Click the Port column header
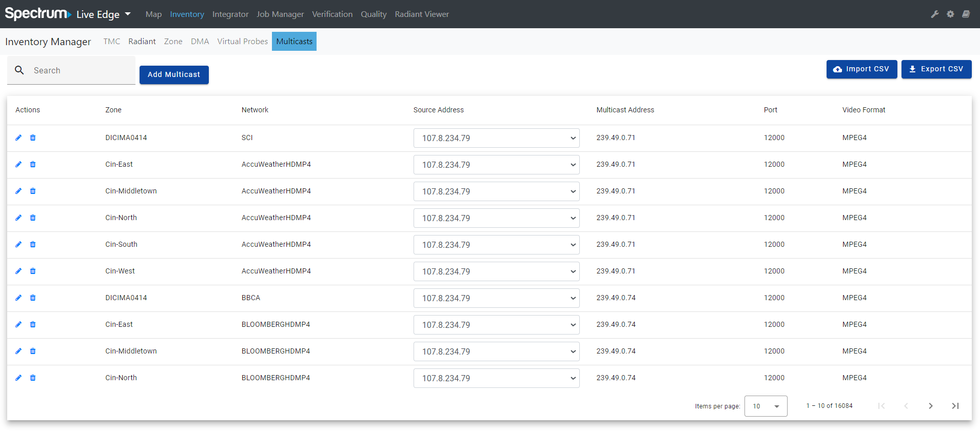980x431 pixels. (770, 110)
